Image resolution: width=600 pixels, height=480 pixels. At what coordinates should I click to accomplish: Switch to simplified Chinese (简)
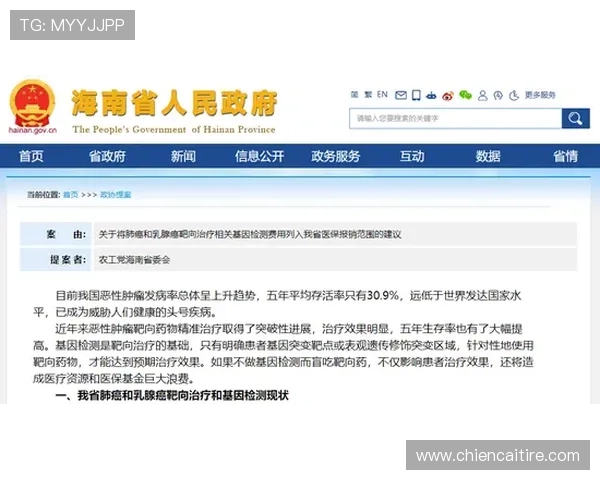pyautogui.click(x=354, y=95)
